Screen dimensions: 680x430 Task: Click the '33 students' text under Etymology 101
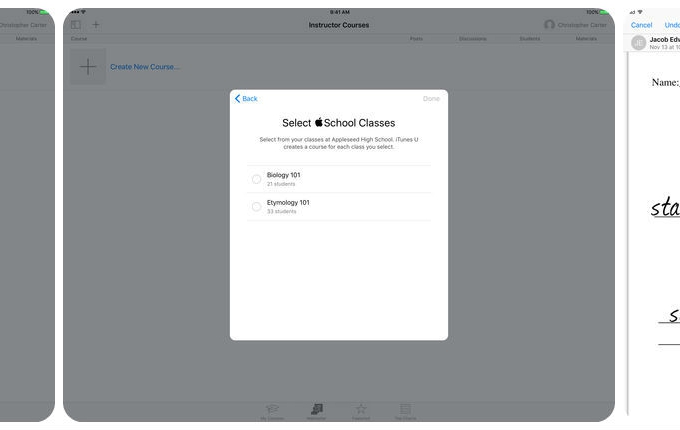click(x=281, y=212)
